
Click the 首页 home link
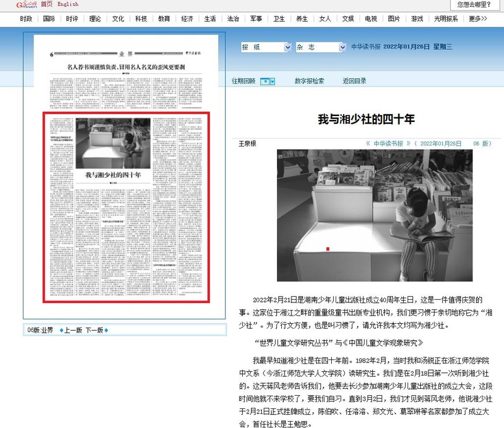coord(47,4)
